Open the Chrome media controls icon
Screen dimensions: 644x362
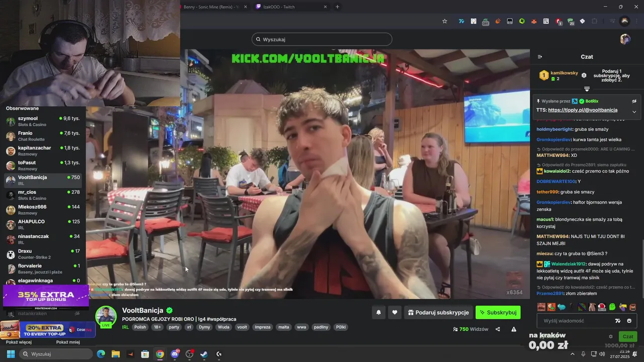[x=612, y=21]
